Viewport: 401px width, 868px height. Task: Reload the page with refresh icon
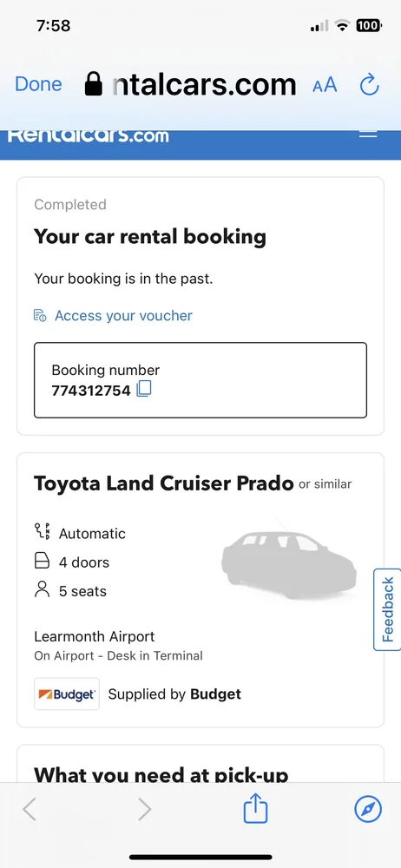click(x=370, y=85)
